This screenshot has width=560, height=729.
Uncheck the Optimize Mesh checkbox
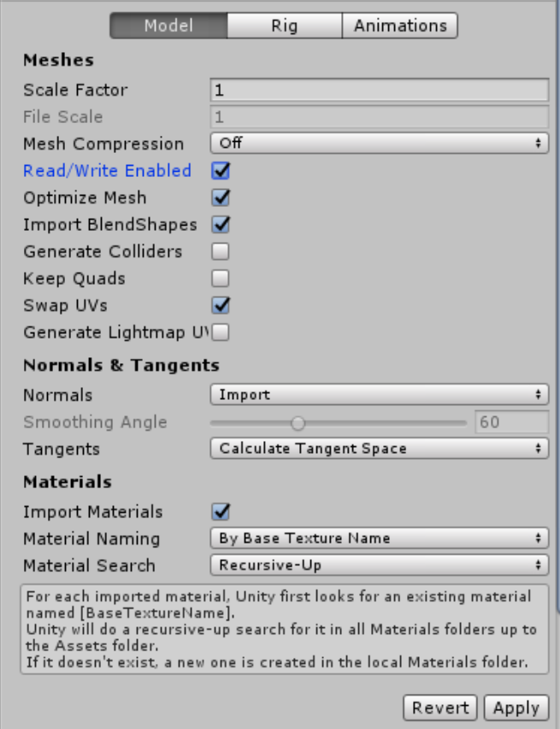221,197
